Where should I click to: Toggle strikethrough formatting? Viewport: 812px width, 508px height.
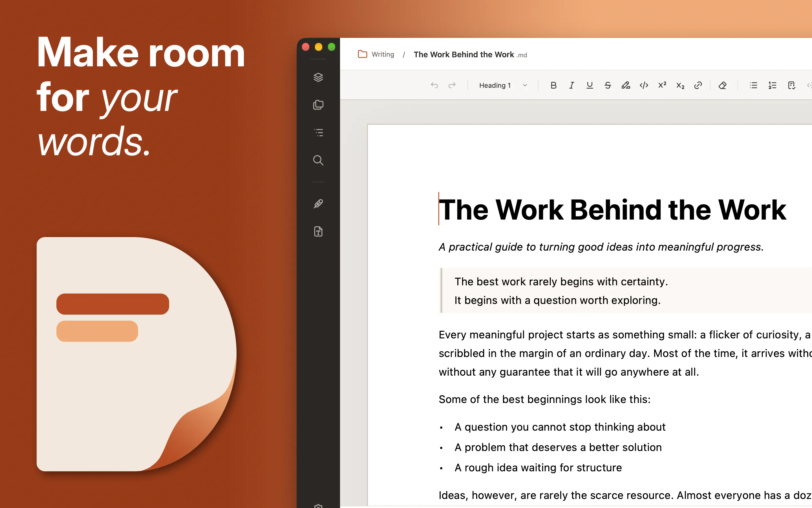(x=608, y=85)
